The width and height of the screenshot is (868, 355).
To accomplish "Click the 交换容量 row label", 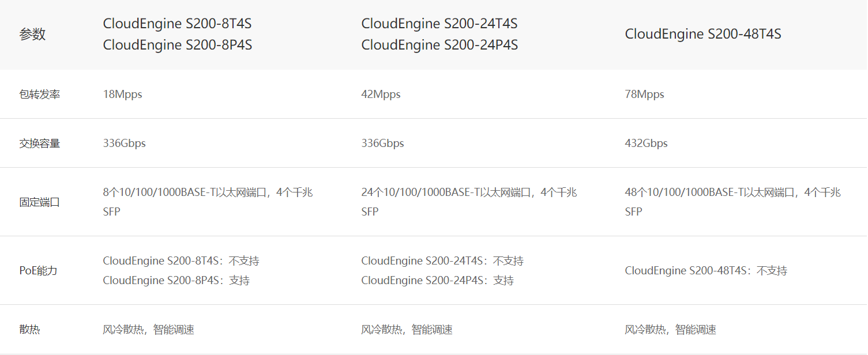I will click(39, 143).
